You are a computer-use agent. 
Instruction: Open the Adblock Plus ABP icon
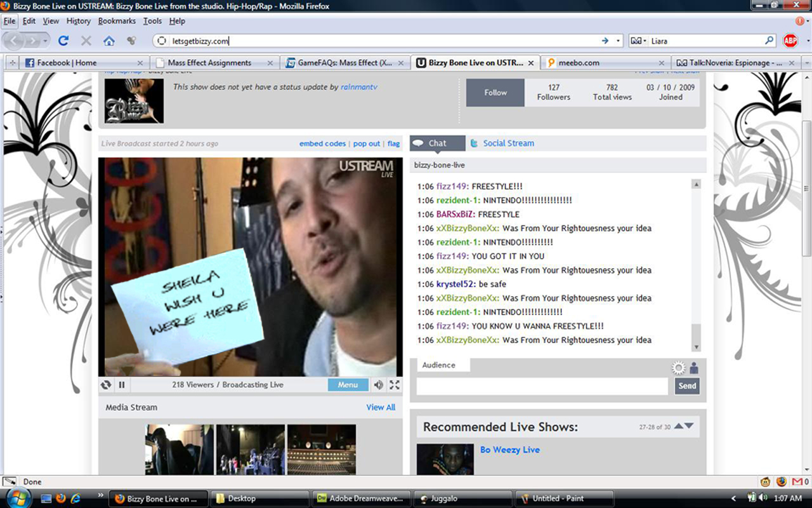[790, 41]
